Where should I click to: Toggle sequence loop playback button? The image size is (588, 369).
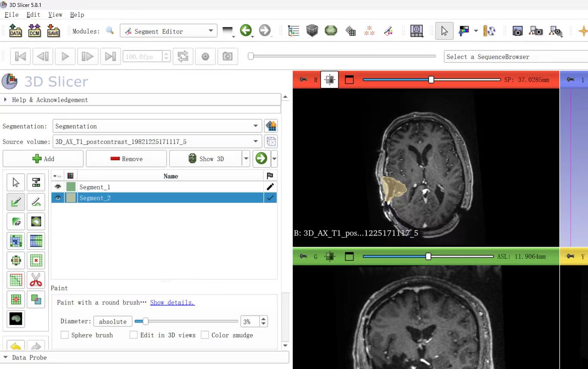(183, 56)
